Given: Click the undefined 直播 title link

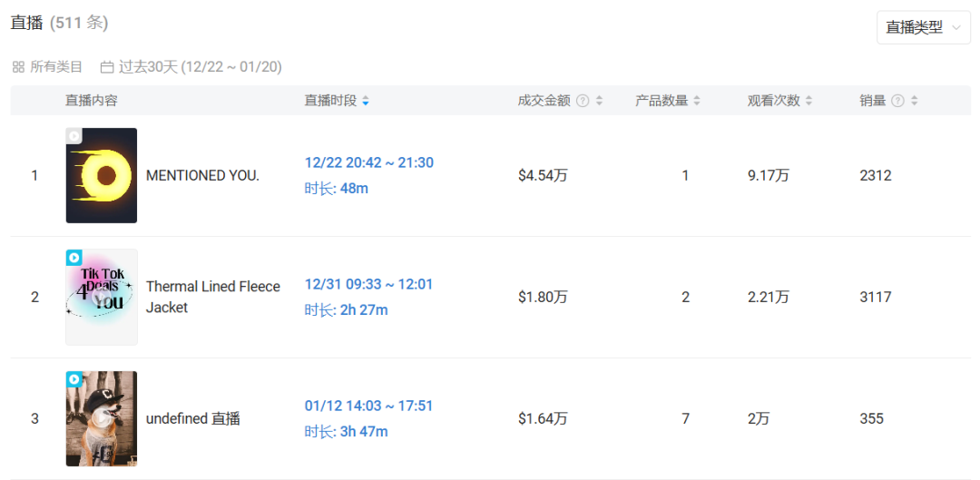Looking at the screenshot, I should pos(192,418).
